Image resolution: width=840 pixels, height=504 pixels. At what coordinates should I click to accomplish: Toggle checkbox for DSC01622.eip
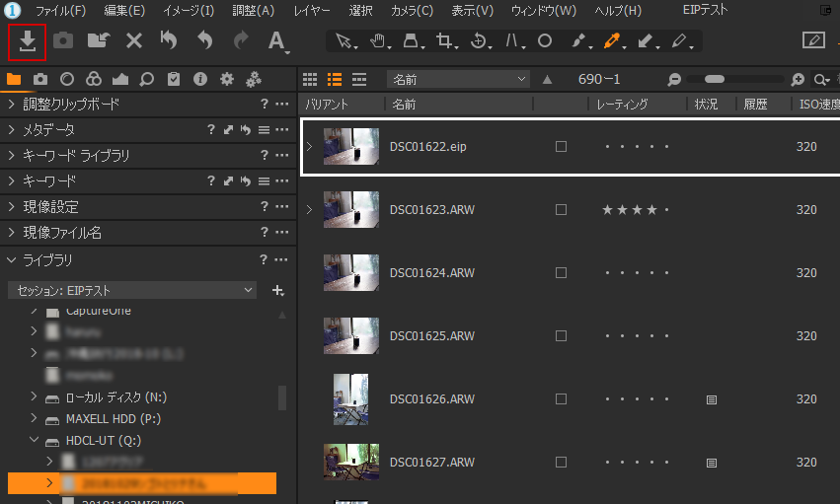pos(562,147)
